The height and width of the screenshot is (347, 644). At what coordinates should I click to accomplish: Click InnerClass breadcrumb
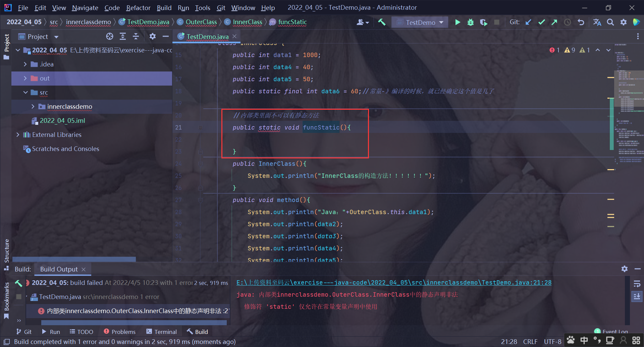(248, 22)
